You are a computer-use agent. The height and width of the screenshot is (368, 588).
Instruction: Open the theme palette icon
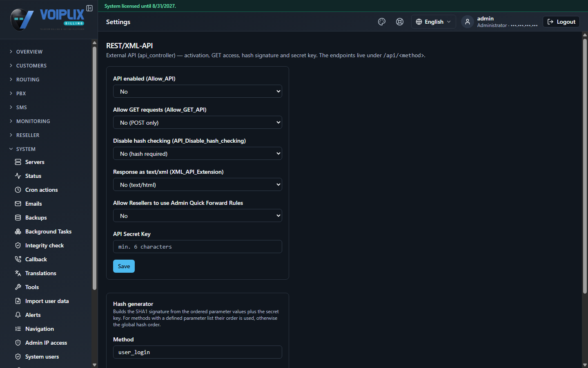(x=382, y=22)
